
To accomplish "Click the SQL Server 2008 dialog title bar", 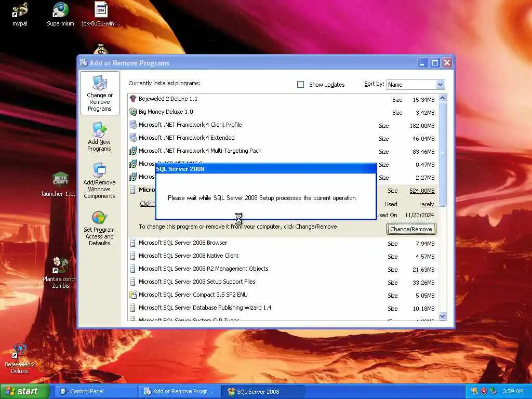I will point(265,169).
